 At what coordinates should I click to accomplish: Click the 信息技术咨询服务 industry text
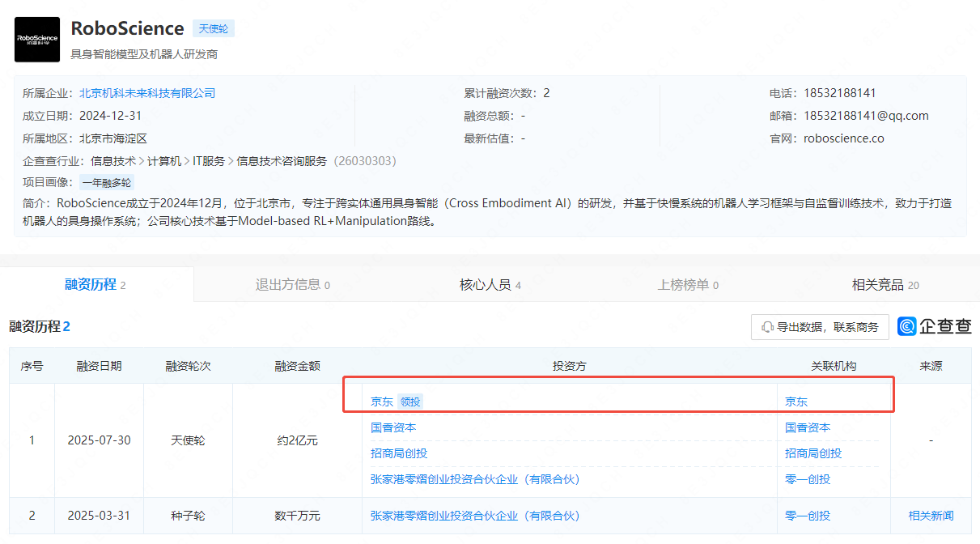(282, 161)
